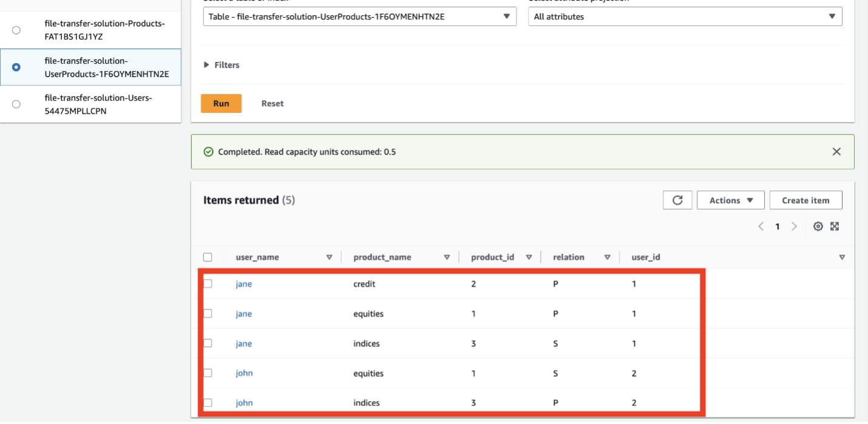868x424 pixels.
Task: Expand the Filters section
Action: click(223, 65)
